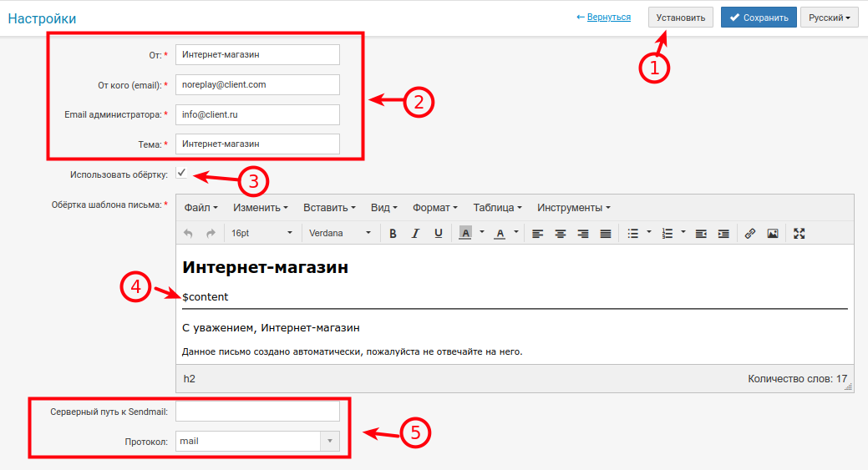
Task: Focus the Тема subject field
Action: tap(257, 144)
